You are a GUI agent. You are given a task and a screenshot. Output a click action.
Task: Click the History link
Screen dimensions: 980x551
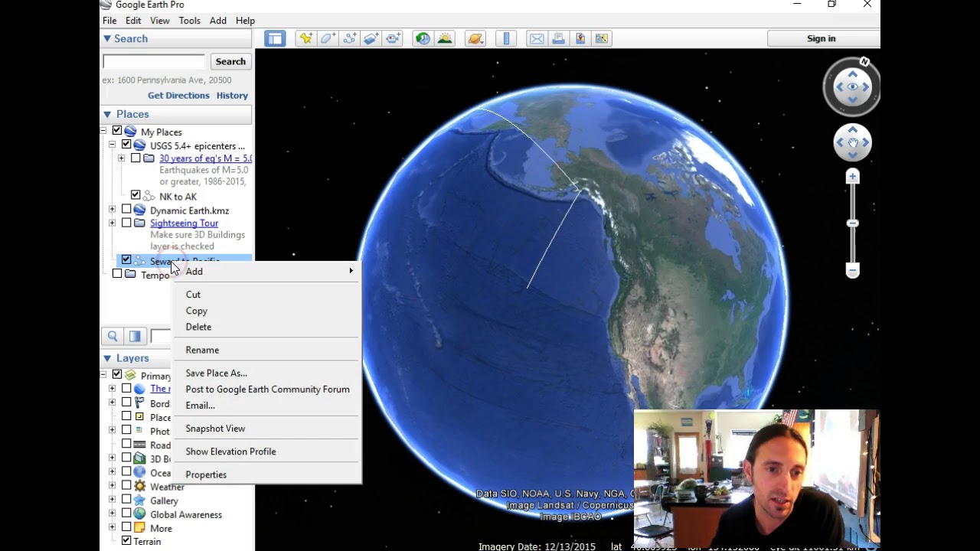[232, 96]
